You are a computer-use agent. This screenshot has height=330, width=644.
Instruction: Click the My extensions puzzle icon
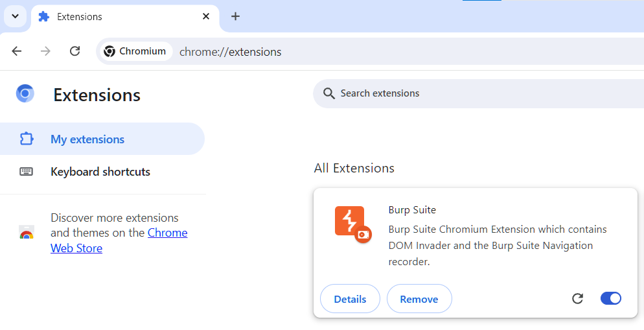27,139
